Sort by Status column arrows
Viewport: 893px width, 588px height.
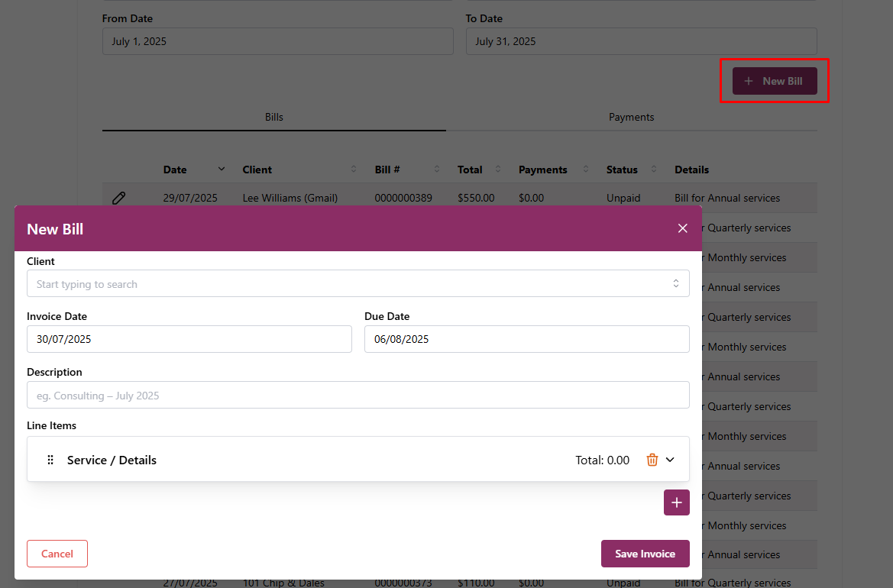pyautogui.click(x=653, y=170)
